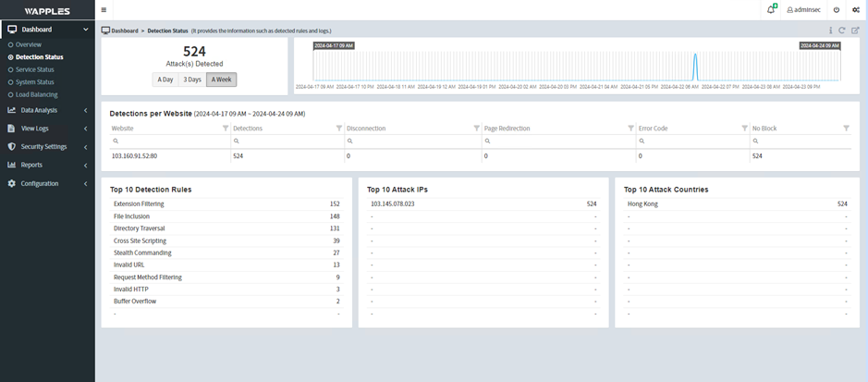Screen dimensions: 868x382
Task: Click the Detections column search field
Action: (x=287, y=142)
